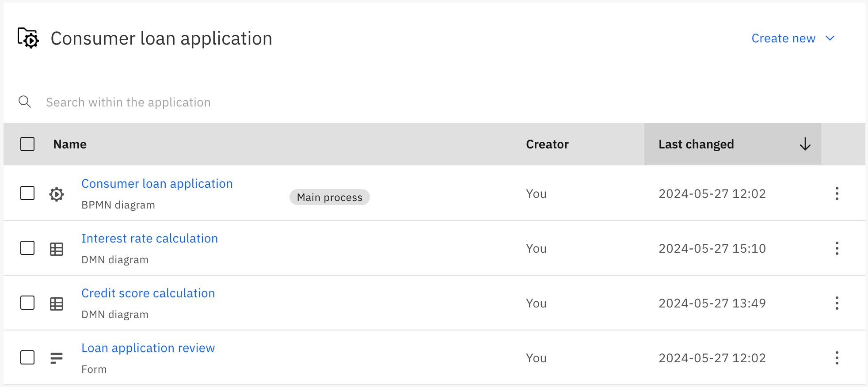Viewport: 868px width, 387px height.
Task: Sort by the Creator column header
Action: coord(547,144)
